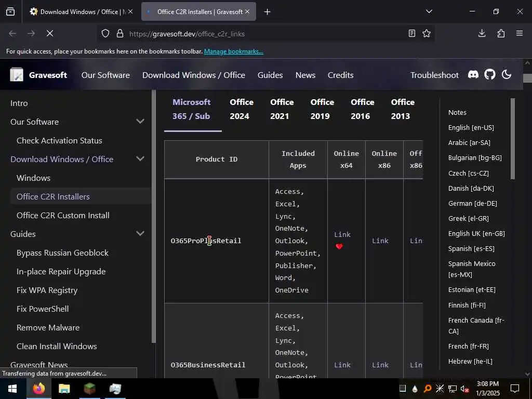The width and height of the screenshot is (532, 399).
Task: Collapse Our Software sidebar section
Action: [x=140, y=122]
